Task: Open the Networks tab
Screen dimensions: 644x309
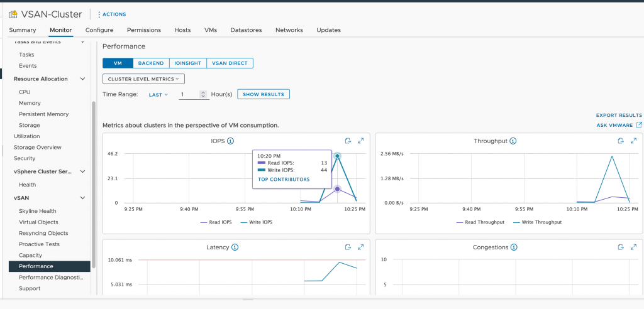Action: pos(289,30)
